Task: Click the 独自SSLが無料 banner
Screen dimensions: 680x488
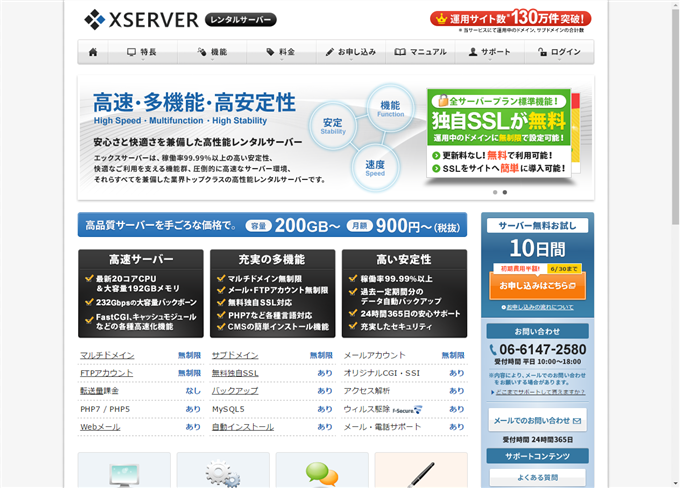Action: (x=499, y=133)
